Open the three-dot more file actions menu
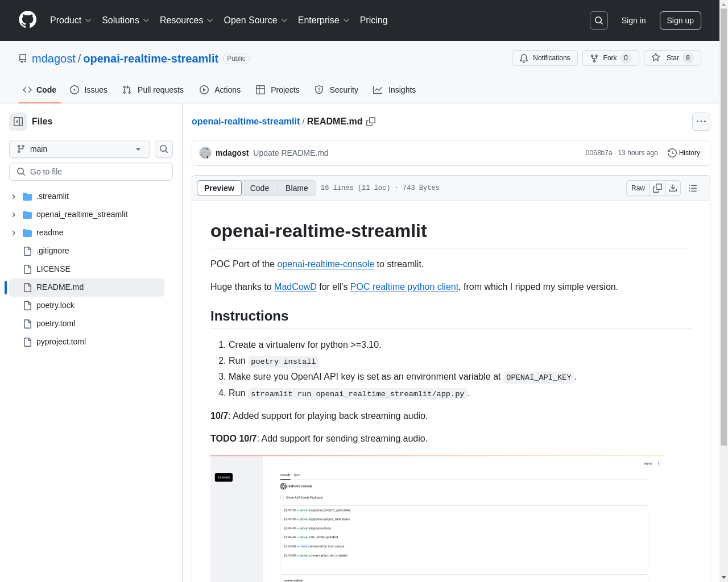This screenshot has width=728, height=582. click(x=701, y=122)
